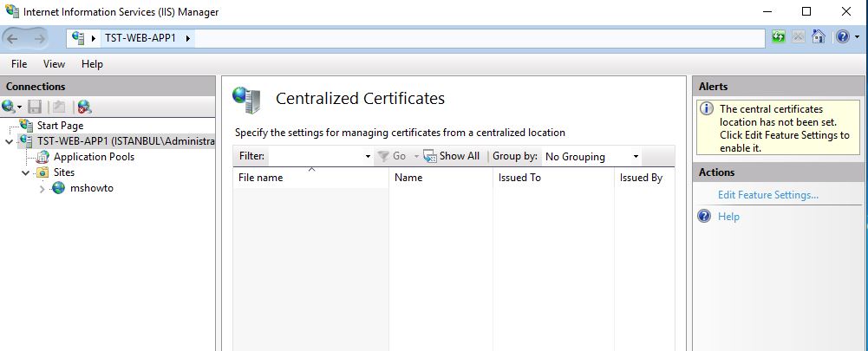The width and height of the screenshot is (868, 351).
Task: Sort by File name column header
Action: click(x=310, y=178)
